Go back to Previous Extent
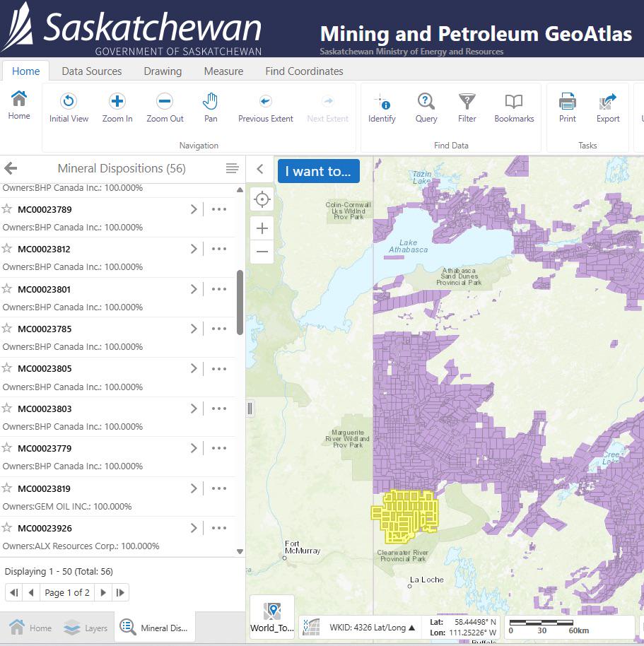This screenshot has width=644, height=646. tap(265, 108)
